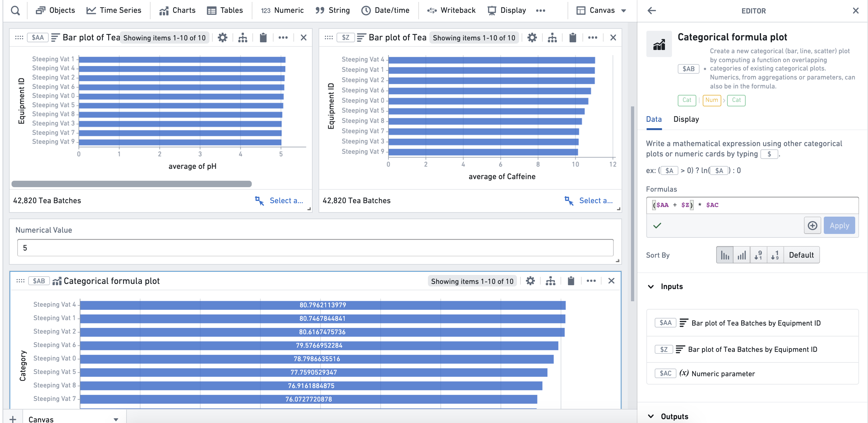Sort categories ascending 1 to 9
This screenshot has width=868, height=423.
click(775, 255)
